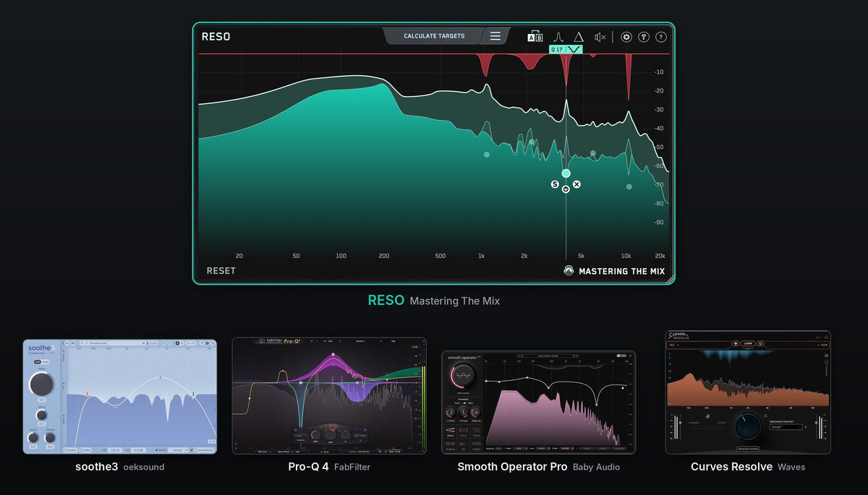The height and width of the screenshot is (495, 868).
Task: Click the soothe3 oeksound caption
Action: (x=119, y=467)
